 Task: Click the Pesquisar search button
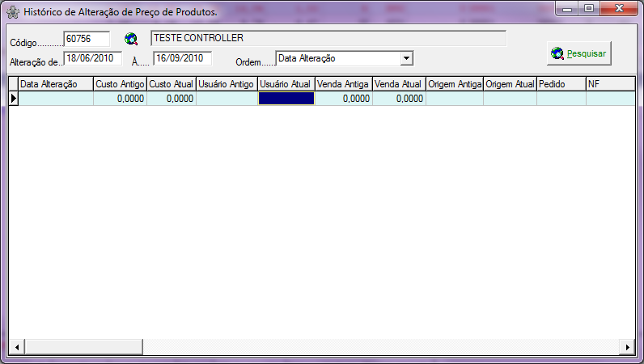[579, 53]
